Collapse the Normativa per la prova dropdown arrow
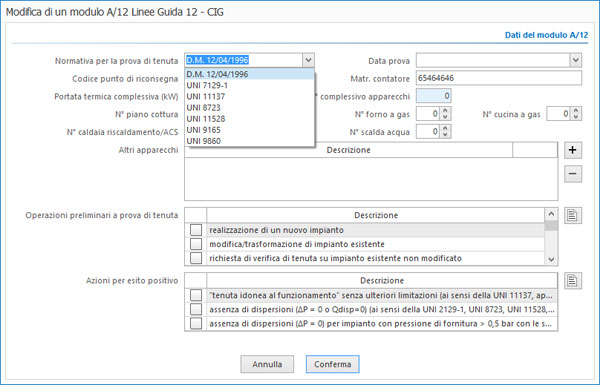600x385 pixels. pyautogui.click(x=308, y=60)
